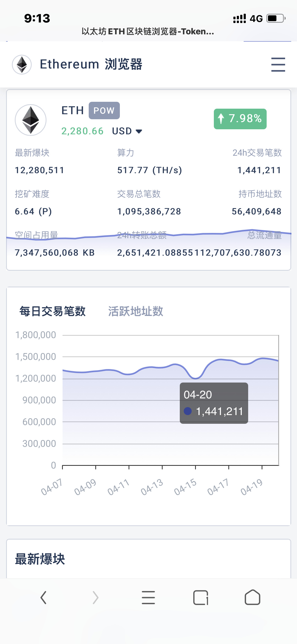Viewport: 297px width, 644px height.
Task: Tap the POW badge next to ETH
Action: point(104,111)
